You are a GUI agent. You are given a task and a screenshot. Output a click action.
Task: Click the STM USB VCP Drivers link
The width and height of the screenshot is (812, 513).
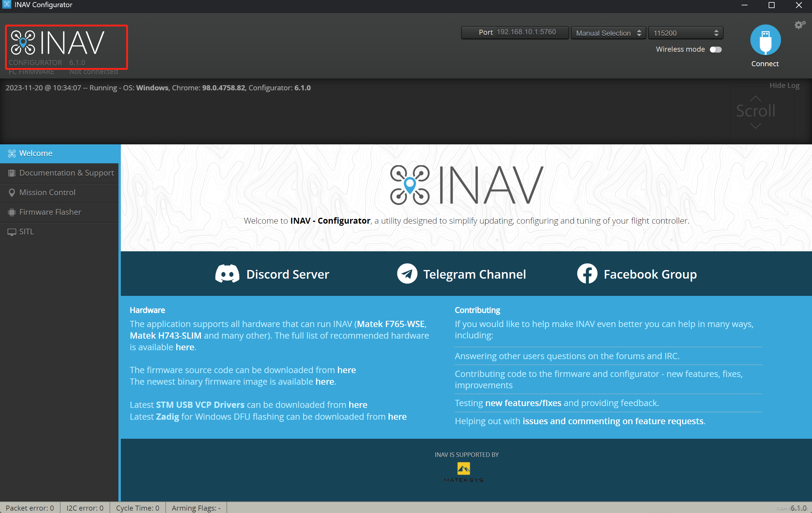click(x=200, y=405)
